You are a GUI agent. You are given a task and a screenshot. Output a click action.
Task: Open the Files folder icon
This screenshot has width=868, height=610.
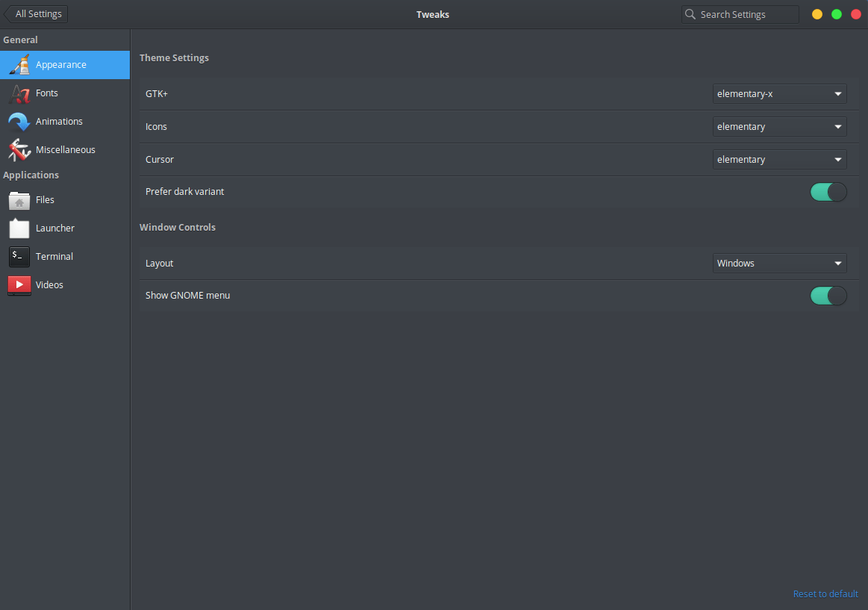19,200
